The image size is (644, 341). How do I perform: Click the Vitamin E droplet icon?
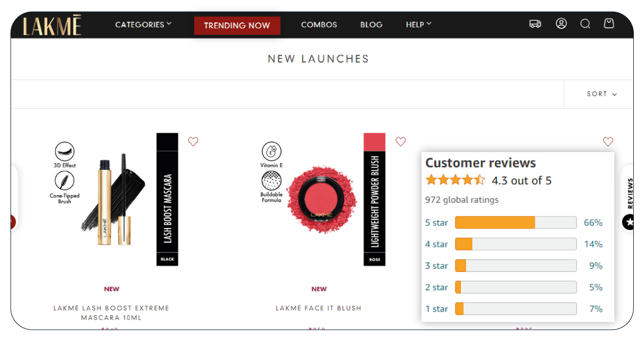pos(271,152)
